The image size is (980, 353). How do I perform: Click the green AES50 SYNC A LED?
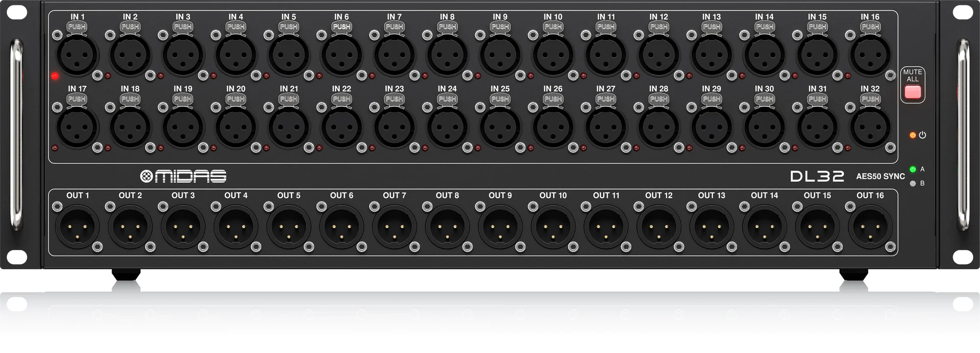(x=912, y=170)
